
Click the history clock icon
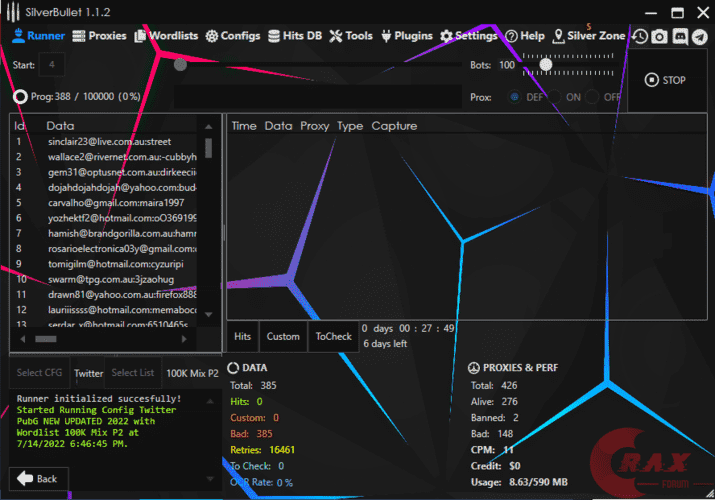click(x=640, y=36)
